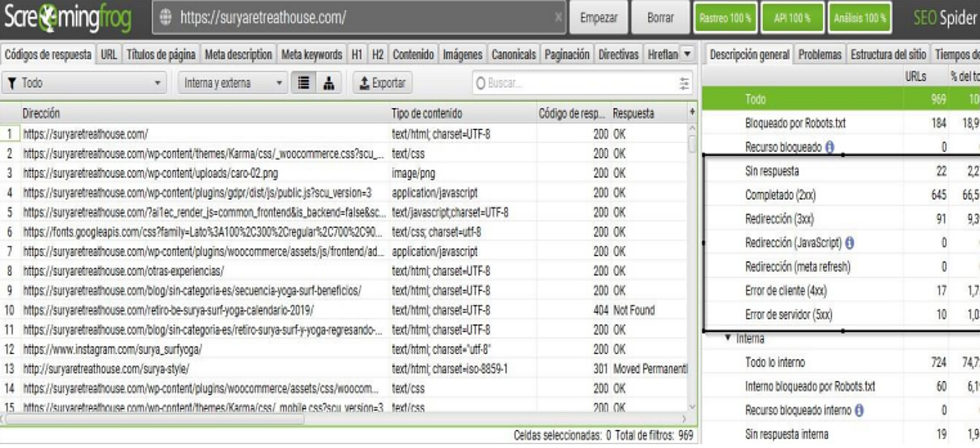Sort by the Dirección column header
Screen dimensions: 980x448
click(x=205, y=113)
